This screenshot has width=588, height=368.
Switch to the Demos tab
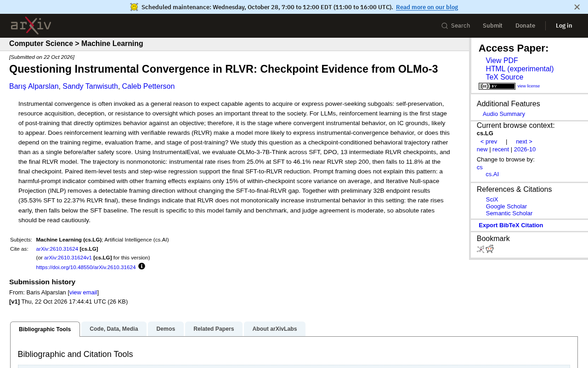pyautogui.click(x=166, y=329)
